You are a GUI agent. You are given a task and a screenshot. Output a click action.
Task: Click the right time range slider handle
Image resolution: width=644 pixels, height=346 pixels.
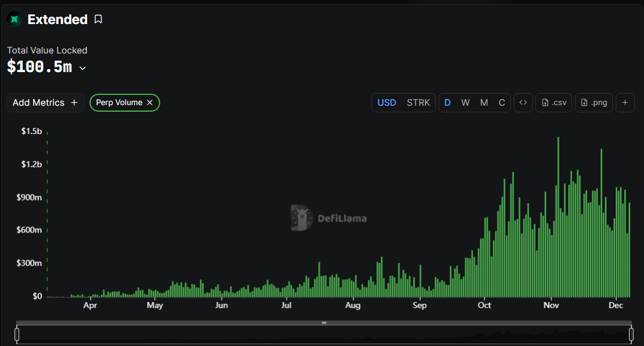[x=631, y=334]
